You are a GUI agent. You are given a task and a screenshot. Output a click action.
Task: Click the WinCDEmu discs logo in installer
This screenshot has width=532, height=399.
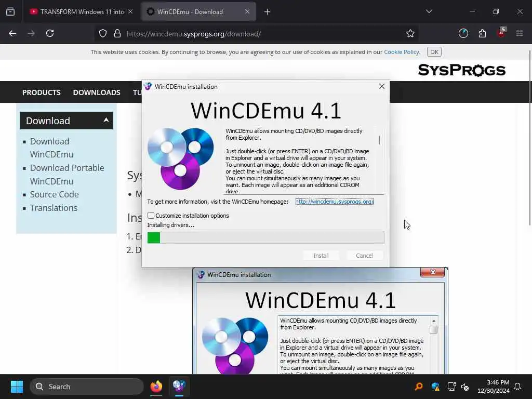pyautogui.click(x=180, y=159)
